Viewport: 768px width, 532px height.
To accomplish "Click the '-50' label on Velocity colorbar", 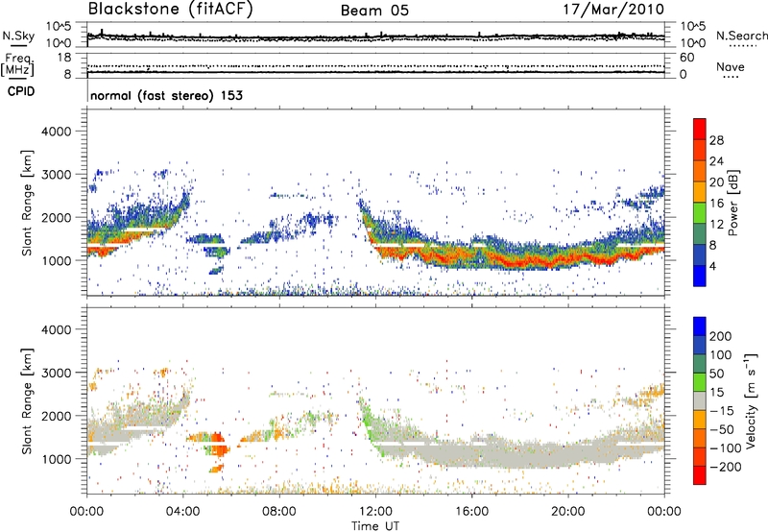I will (722, 429).
